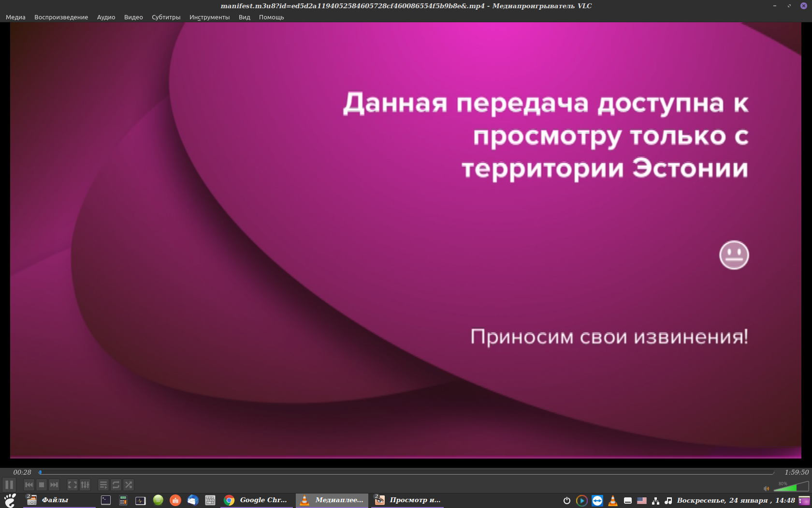Expand the Воспроизведение menu
The width and height of the screenshot is (812, 508).
(61, 17)
